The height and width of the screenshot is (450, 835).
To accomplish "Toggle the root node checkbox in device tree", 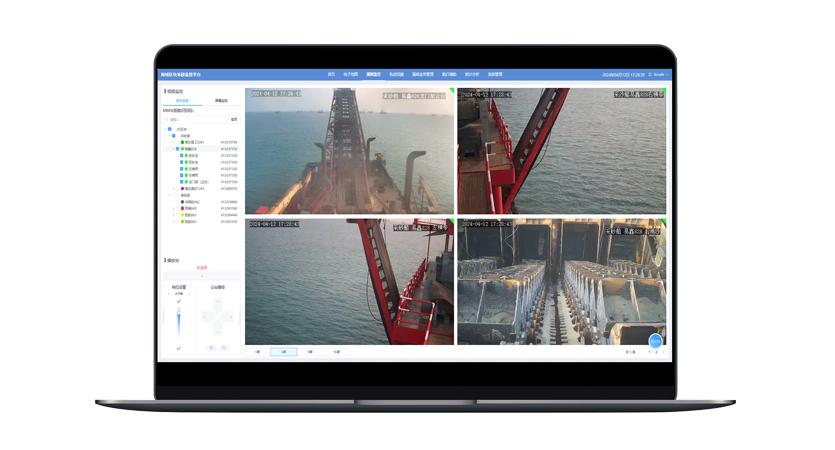I will click(x=170, y=129).
